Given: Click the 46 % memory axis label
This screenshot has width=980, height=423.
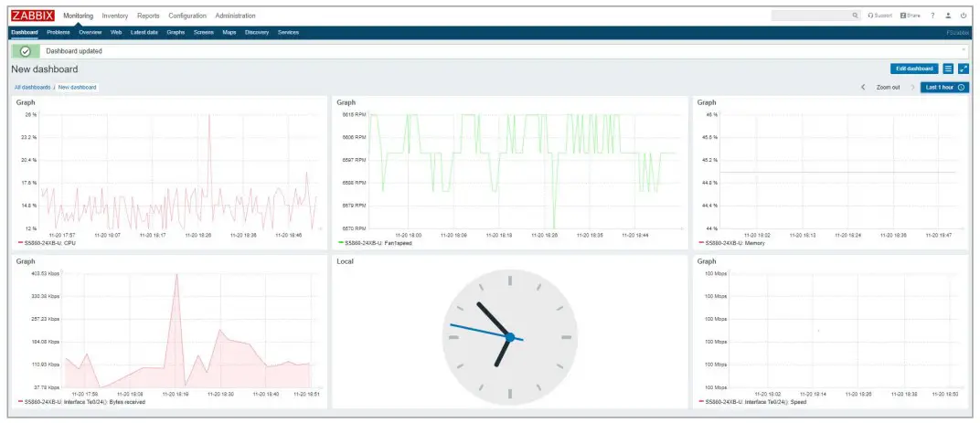Looking at the screenshot, I should click(711, 115).
